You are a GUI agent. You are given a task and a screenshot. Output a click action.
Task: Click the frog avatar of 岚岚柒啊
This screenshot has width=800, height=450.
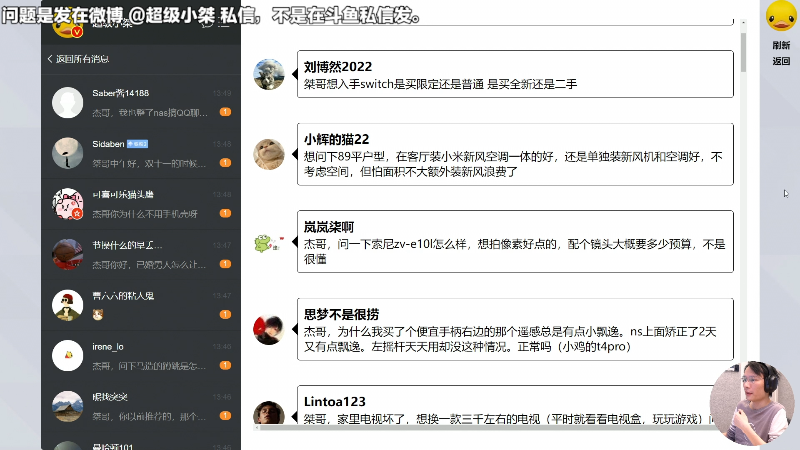click(x=269, y=242)
